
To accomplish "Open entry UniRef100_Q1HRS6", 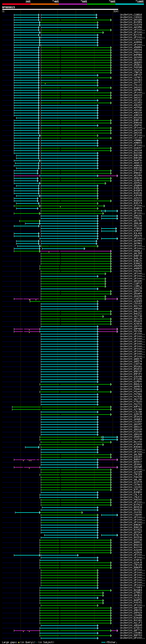I will pos(131,181).
